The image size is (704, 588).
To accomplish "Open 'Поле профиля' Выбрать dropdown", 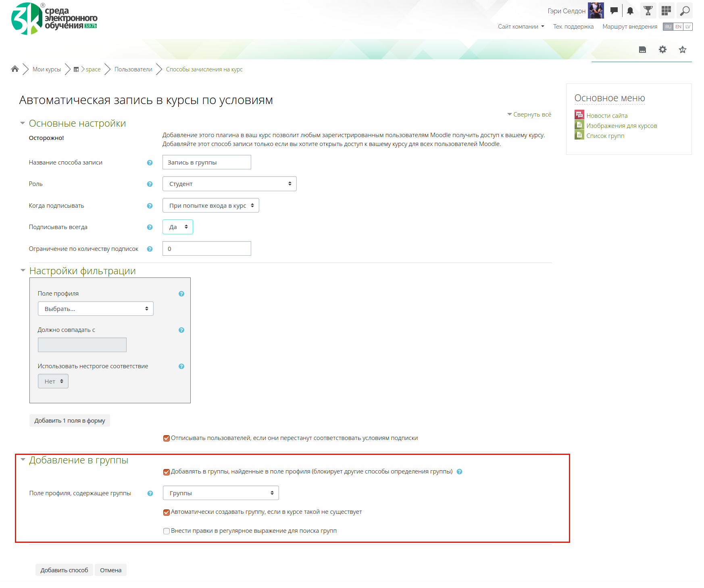I will (96, 309).
